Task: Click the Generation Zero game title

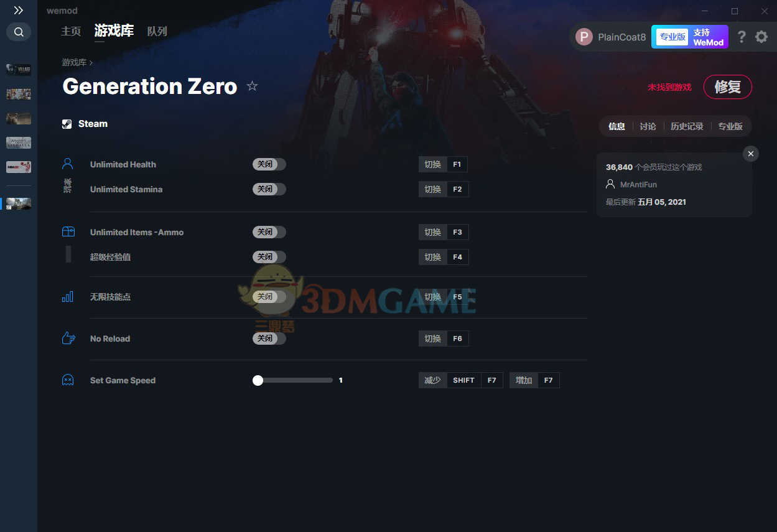Action: (x=150, y=86)
